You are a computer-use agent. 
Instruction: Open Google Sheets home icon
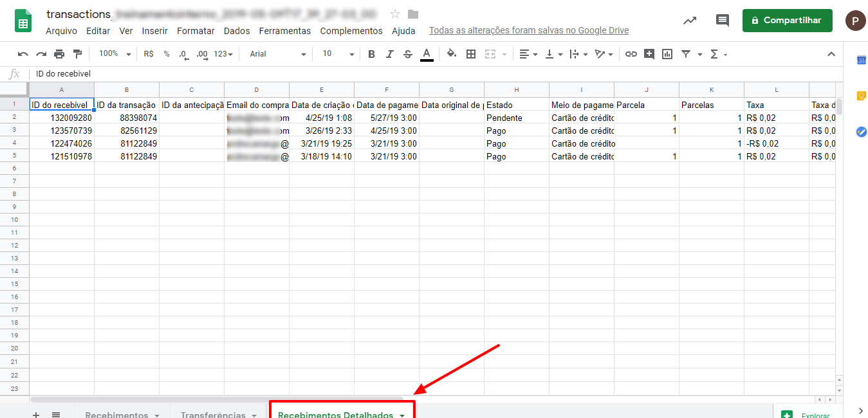(24, 21)
